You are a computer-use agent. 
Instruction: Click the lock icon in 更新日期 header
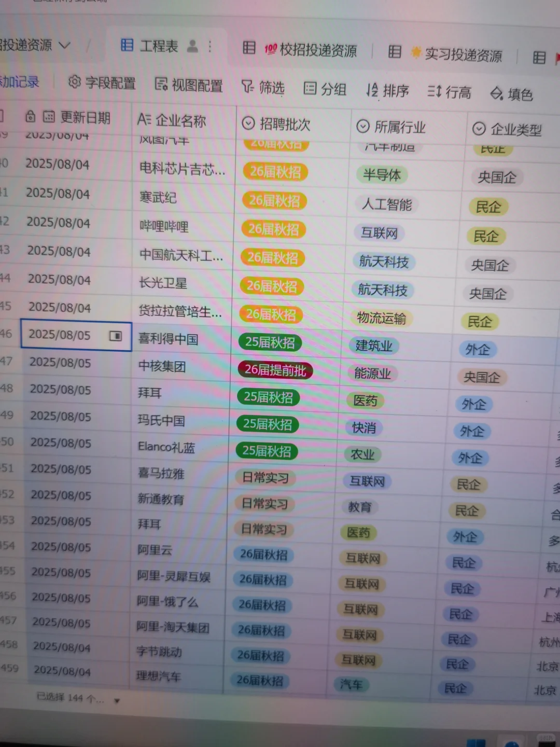point(31,116)
